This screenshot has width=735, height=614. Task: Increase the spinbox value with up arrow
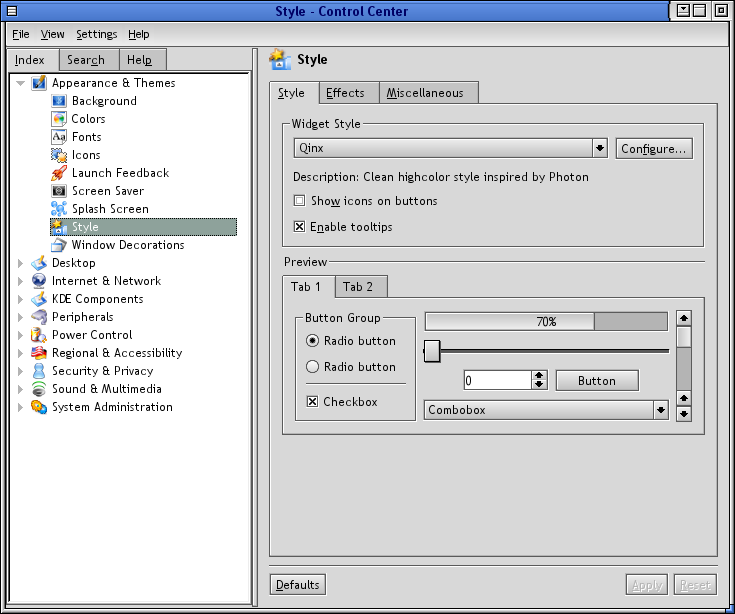pos(539,375)
